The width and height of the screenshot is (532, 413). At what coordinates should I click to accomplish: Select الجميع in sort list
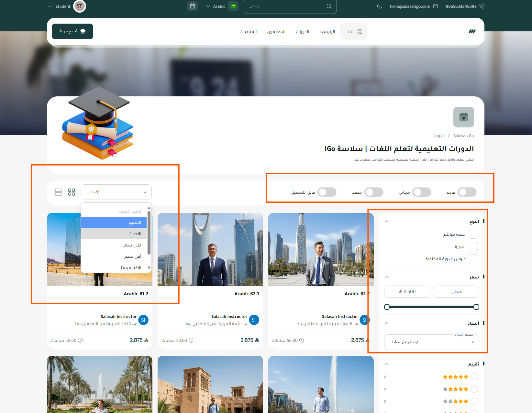point(114,222)
